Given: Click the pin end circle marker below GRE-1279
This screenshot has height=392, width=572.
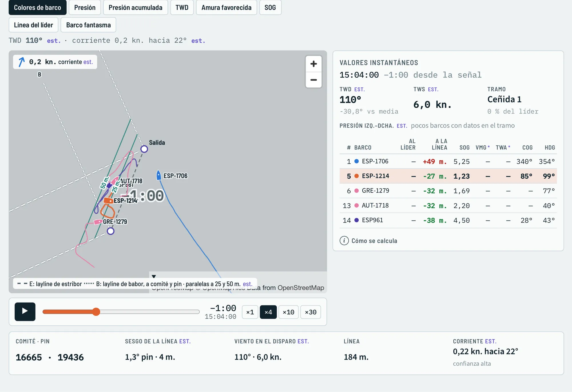Looking at the screenshot, I should point(111,231).
